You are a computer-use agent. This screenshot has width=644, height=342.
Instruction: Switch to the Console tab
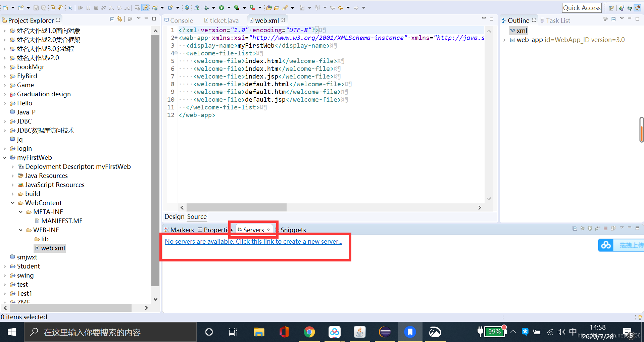(179, 20)
